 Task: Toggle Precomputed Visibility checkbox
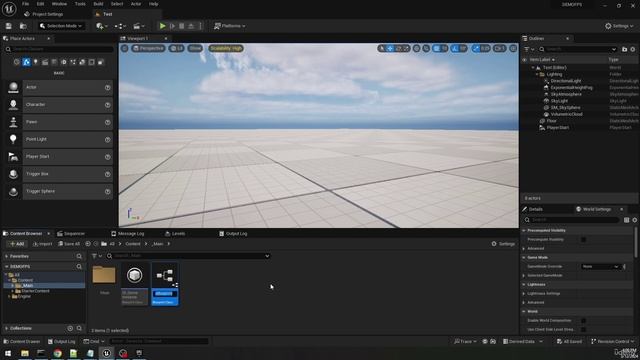point(583,240)
